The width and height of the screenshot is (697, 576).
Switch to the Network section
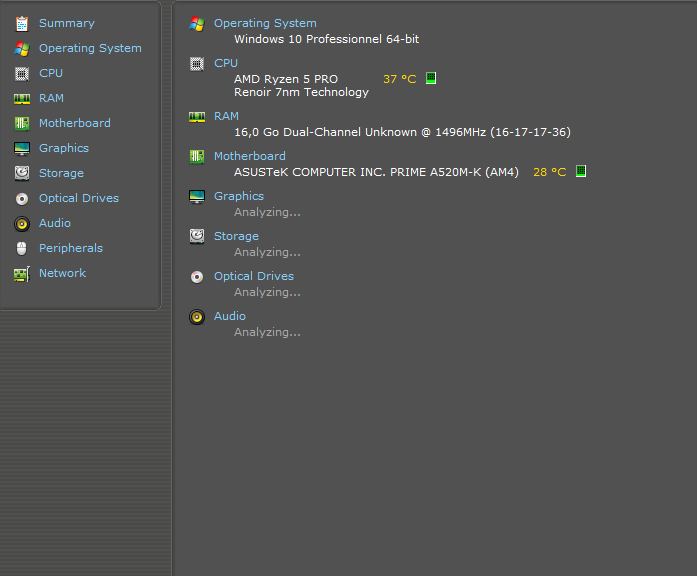62,273
